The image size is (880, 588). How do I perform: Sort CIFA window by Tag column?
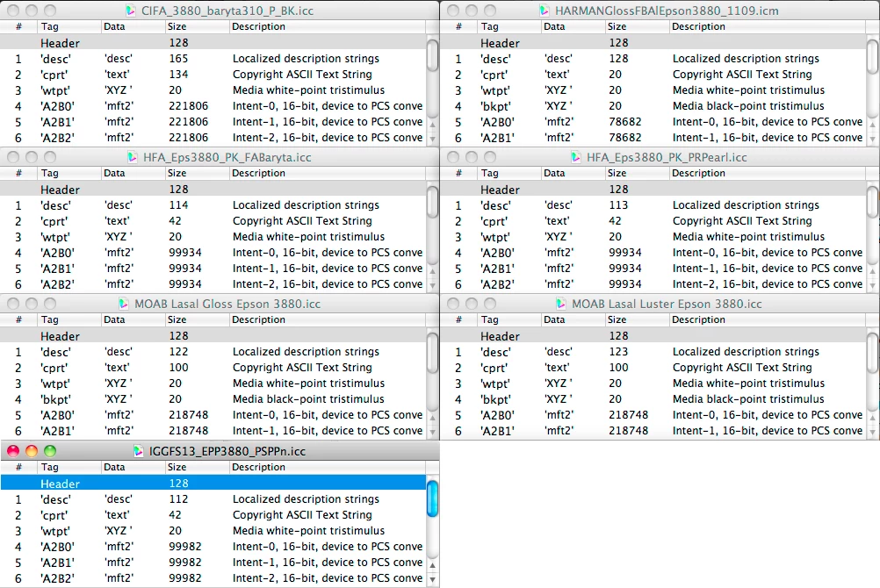click(69, 26)
